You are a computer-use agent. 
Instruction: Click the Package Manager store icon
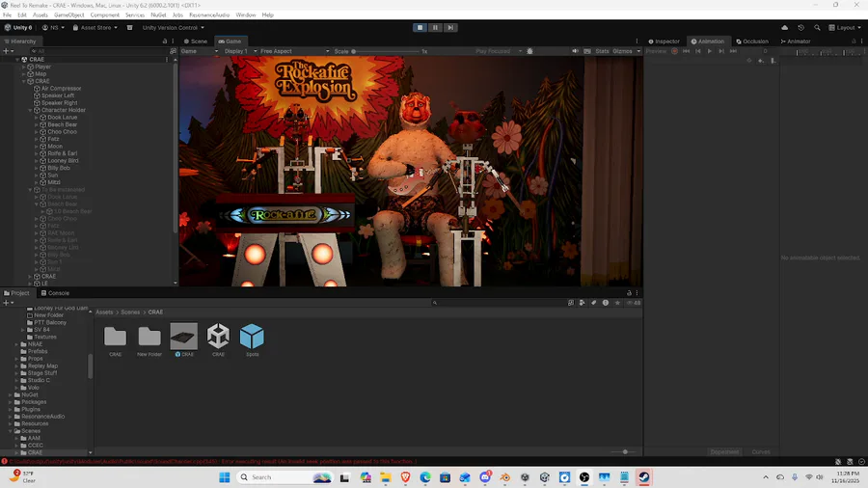[129, 28]
